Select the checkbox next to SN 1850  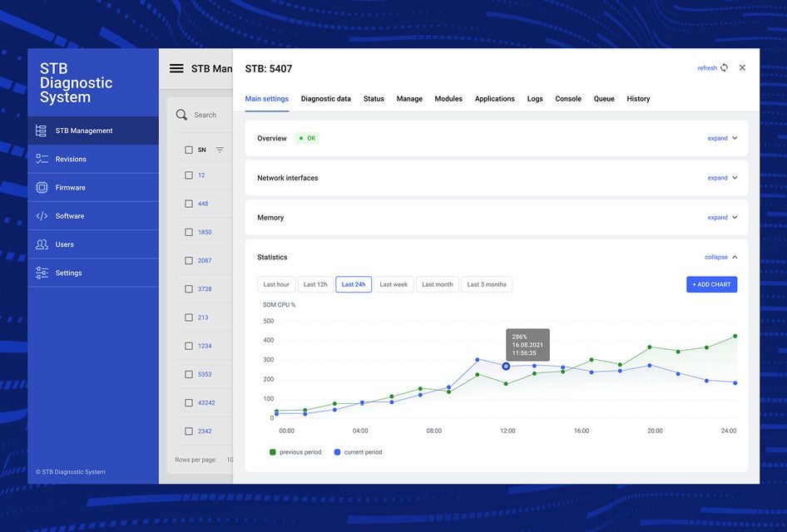189,232
